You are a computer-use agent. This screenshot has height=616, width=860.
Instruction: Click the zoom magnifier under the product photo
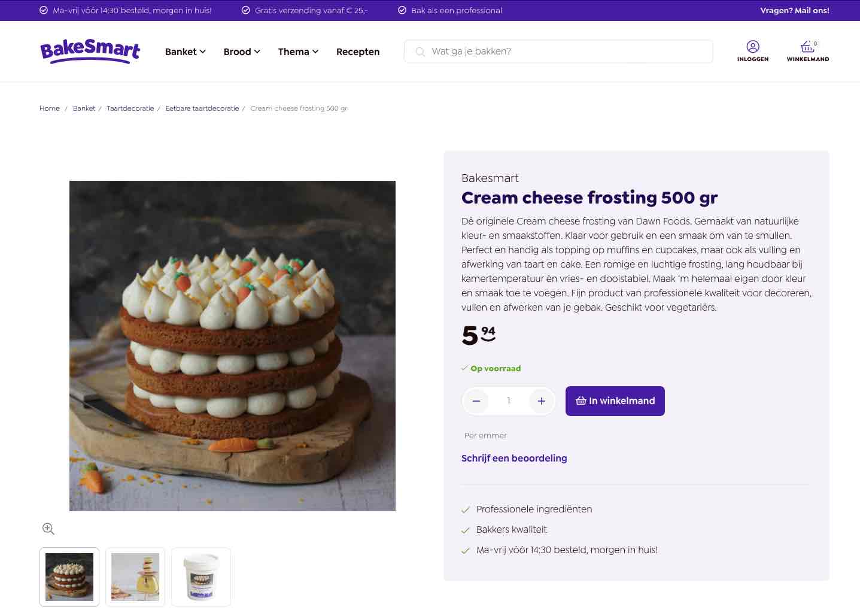coord(48,529)
